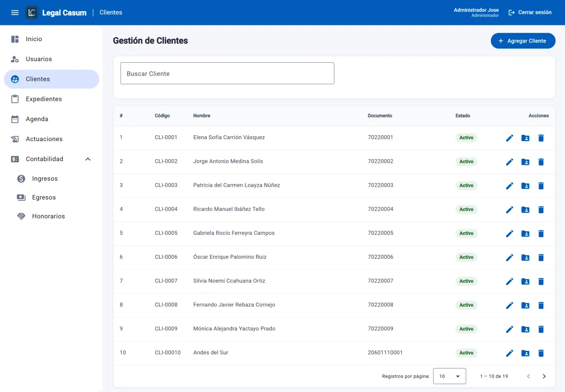Open Actuaciones in the sidebar
Screen dimensions: 565x392
[51, 139]
